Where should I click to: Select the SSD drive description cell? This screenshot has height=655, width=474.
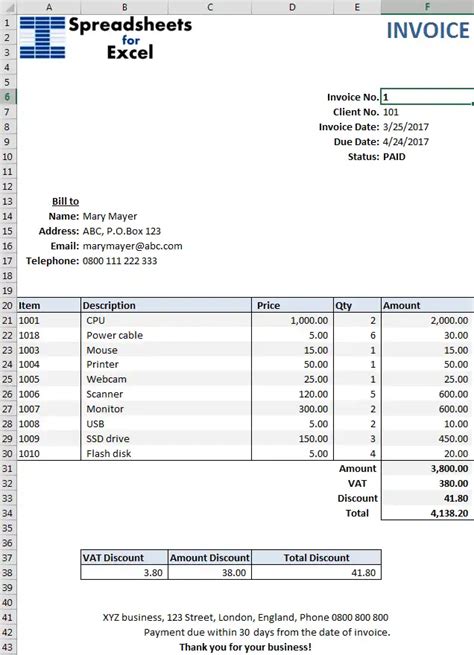click(166, 439)
